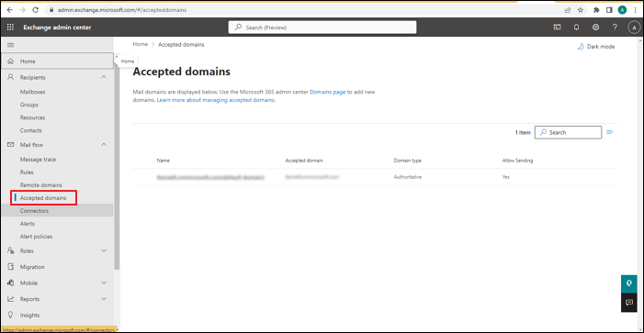The width and height of the screenshot is (644, 333).
Task: Expand the Roles section
Action: (104, 250)
